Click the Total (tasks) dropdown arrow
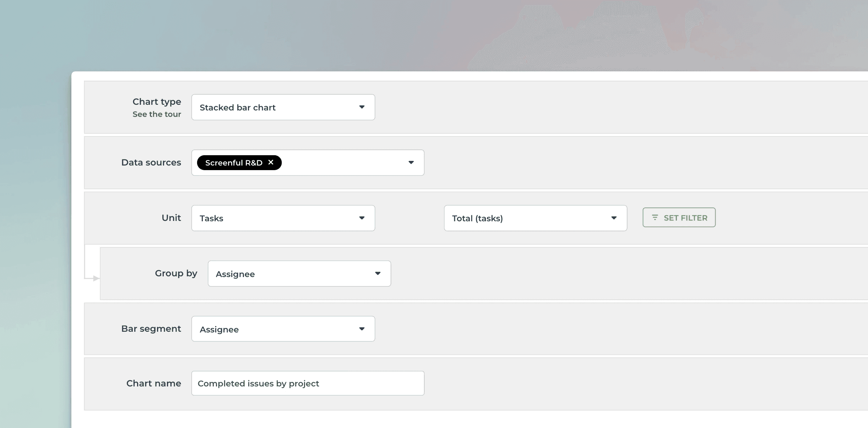868x428 pixels. [x=615, y=218]
